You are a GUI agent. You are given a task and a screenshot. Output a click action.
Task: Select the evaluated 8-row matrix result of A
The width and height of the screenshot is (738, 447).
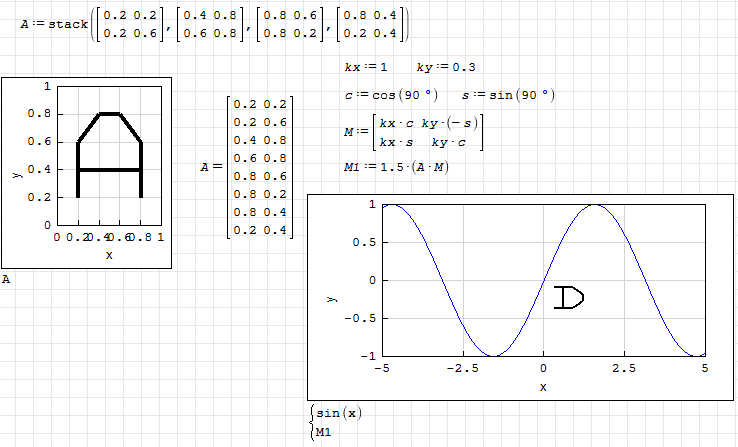coord(262,167)
